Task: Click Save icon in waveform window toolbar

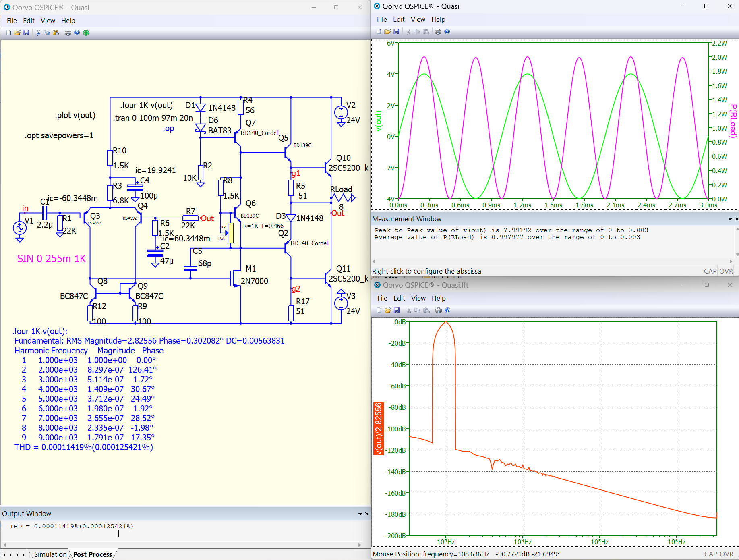Action: (x=396, y=31)
